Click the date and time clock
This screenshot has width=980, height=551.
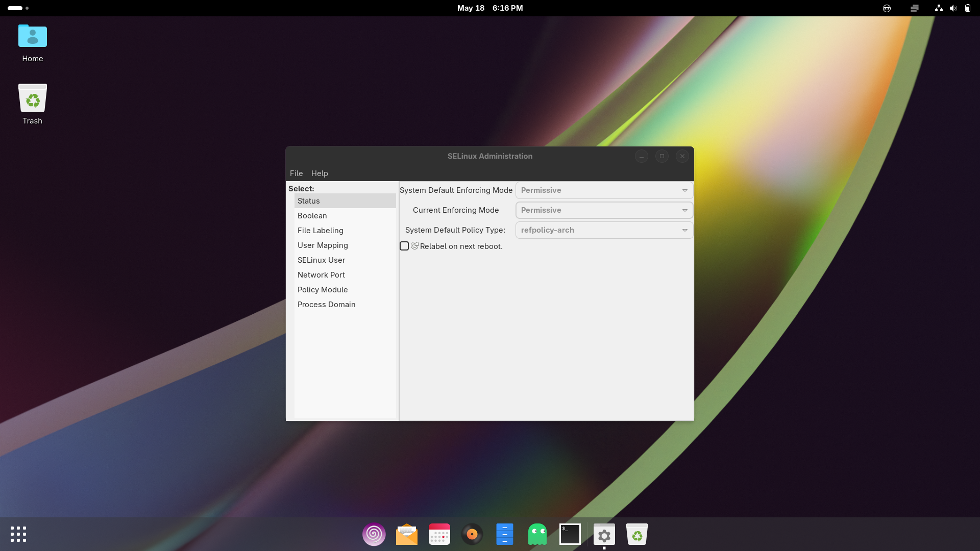tap(490, 8)
